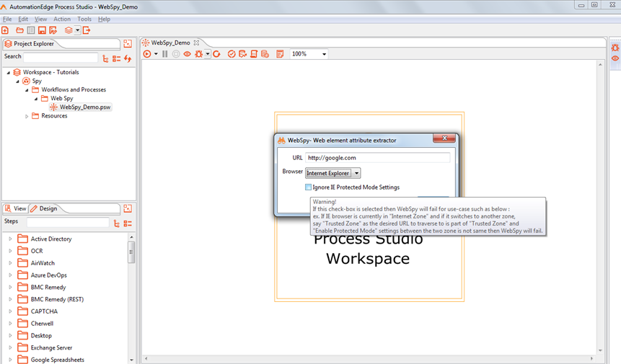Open the Tools menu
The image size is (621, 364).
click(x=84, y=19)
